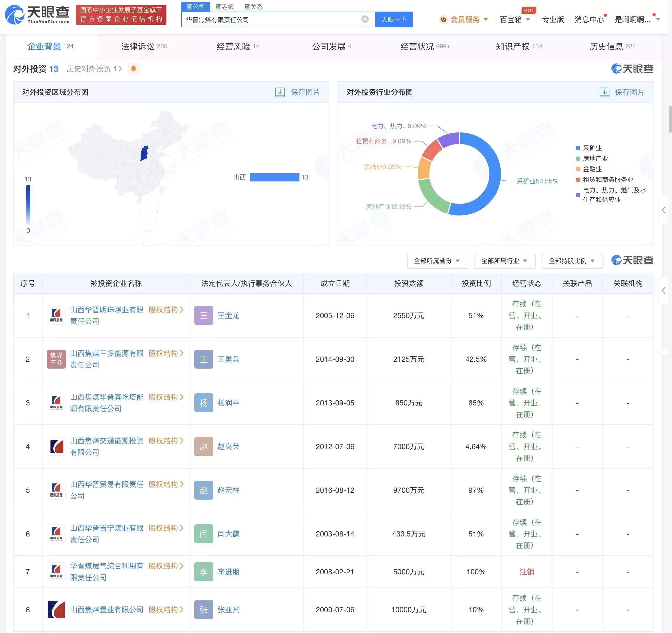
Task: Click the blue 山西 bar in chart
Action: click(x=274, y=177)
